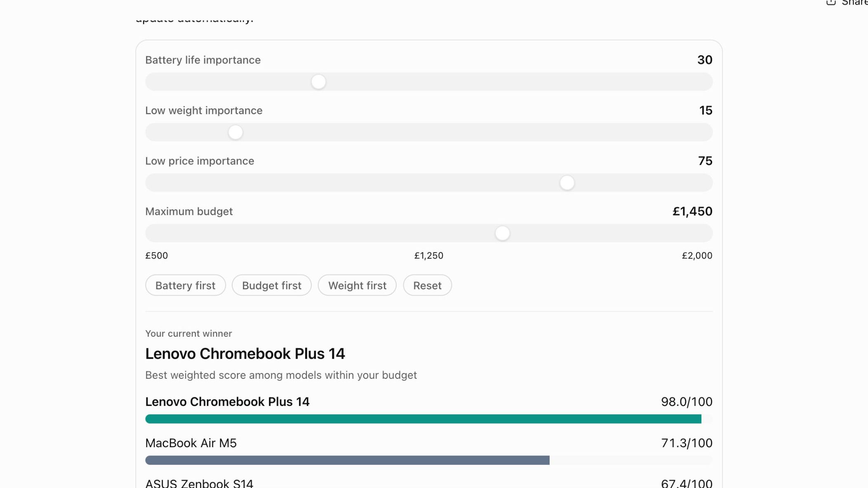Click the green Lenovo Chromebook score bar
This screenshot has width=868, height=488.
[x=423, y=419]
